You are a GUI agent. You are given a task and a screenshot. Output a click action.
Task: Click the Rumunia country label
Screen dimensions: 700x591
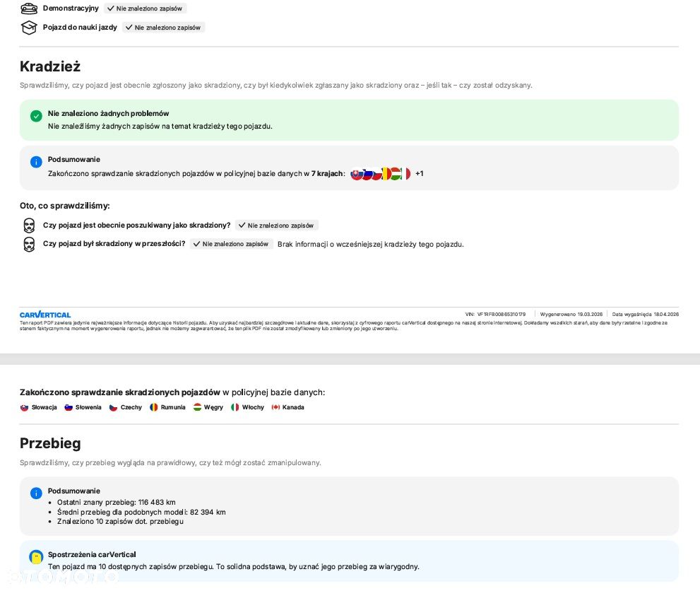click(173, 407)
